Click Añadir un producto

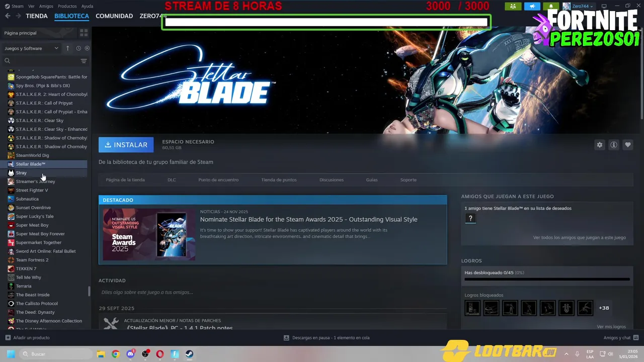click(27, 338)
